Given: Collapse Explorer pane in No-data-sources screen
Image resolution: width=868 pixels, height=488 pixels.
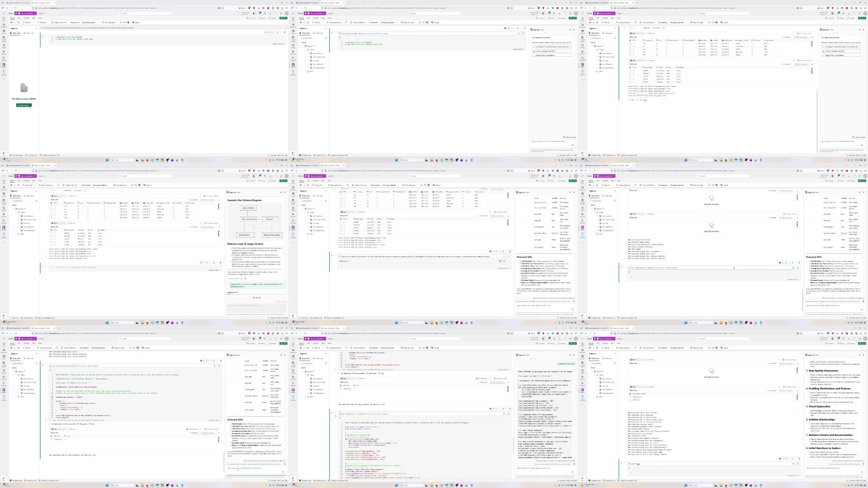Looking at the screenshot, I should [36, 28].
